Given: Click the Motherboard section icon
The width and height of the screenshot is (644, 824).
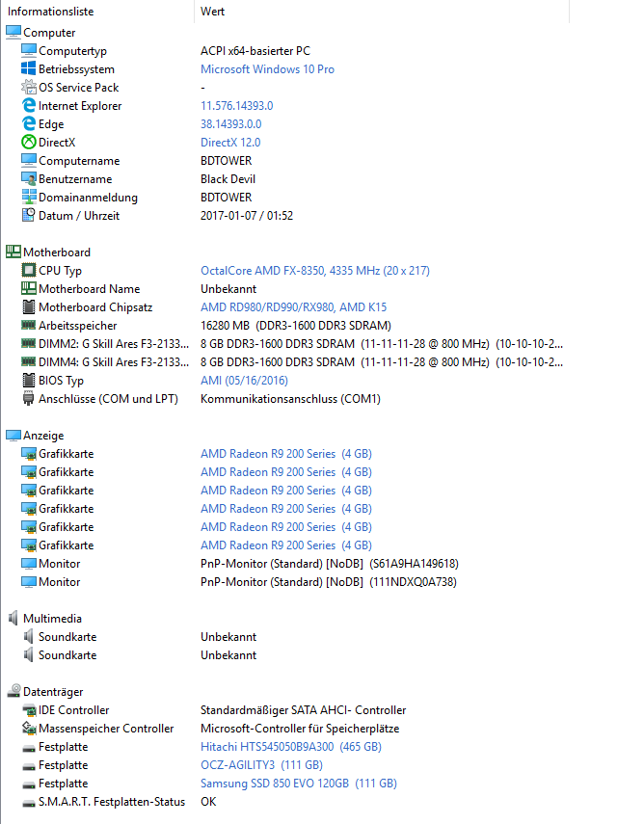Looking at the screenshot, I should point(13,253).
